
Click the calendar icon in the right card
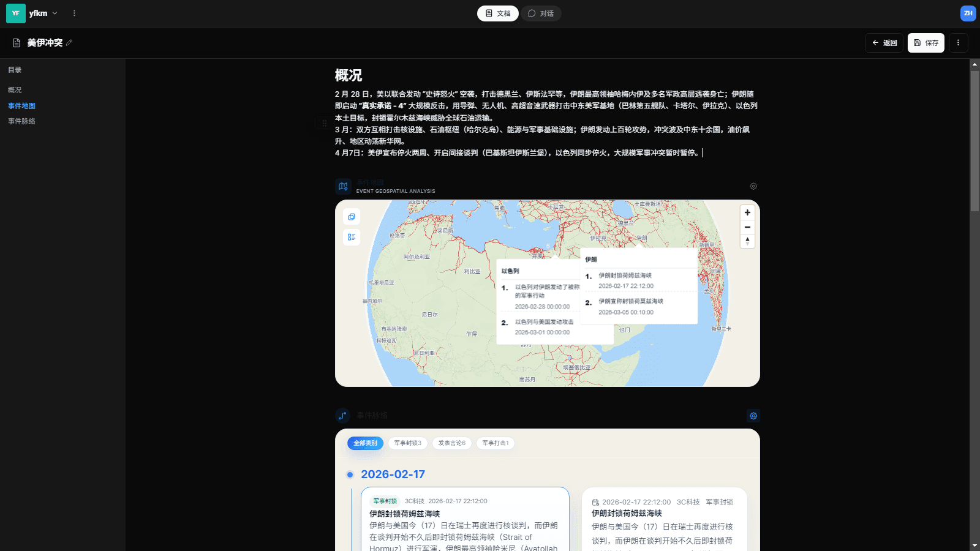[595, 502]
